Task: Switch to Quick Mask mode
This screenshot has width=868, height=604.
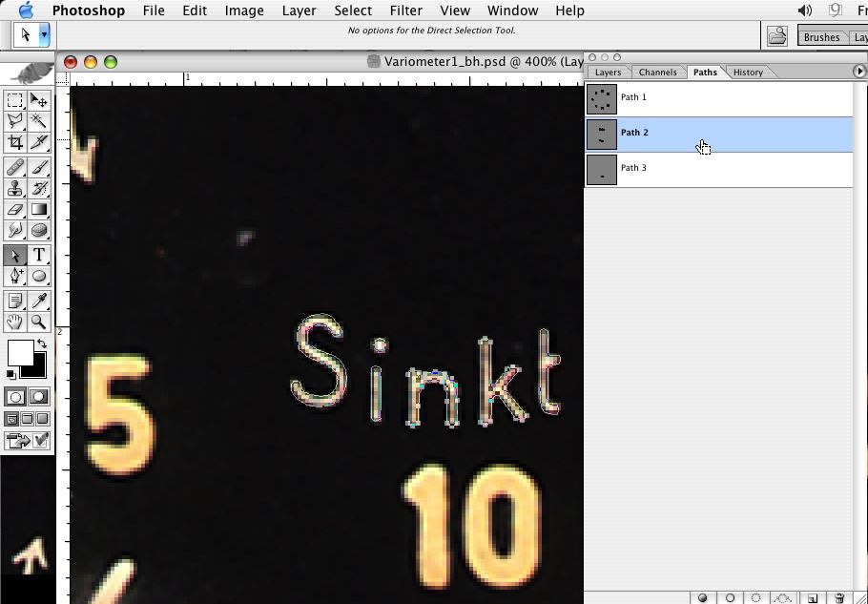Action: (38, 397)
